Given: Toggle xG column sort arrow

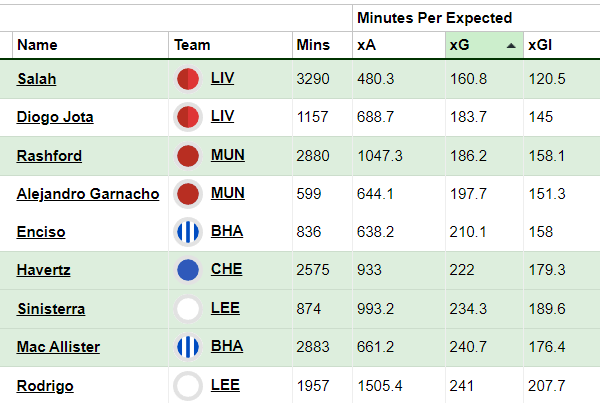Looking at the screenshot, I should click(511, 46).
